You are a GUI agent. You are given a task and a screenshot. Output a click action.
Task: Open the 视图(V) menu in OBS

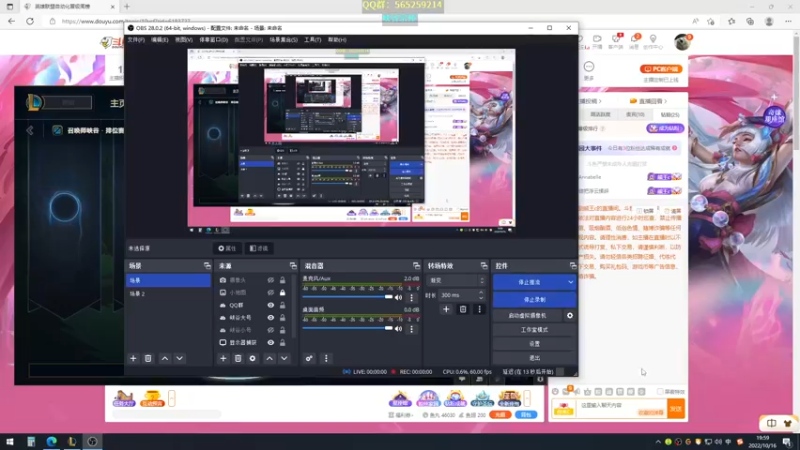point(184,40)
